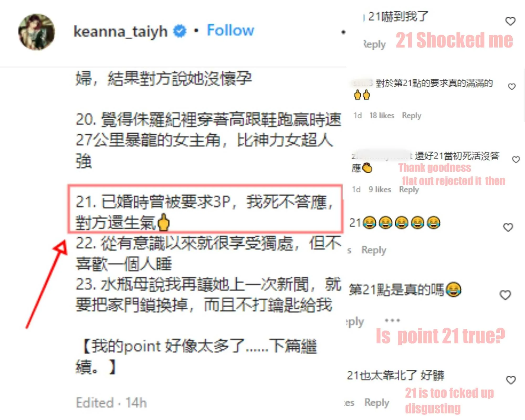Click the 'Edited · 14h' timestamp

point(111,403)
